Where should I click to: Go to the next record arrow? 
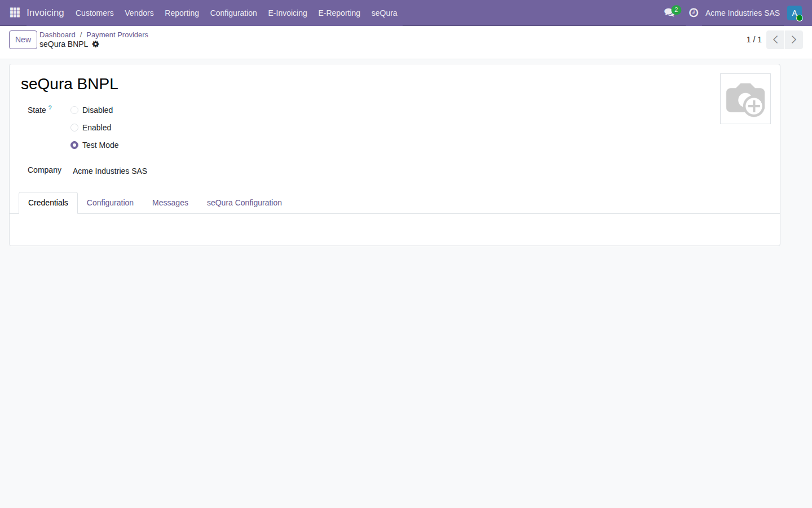[x=794, y=40]
